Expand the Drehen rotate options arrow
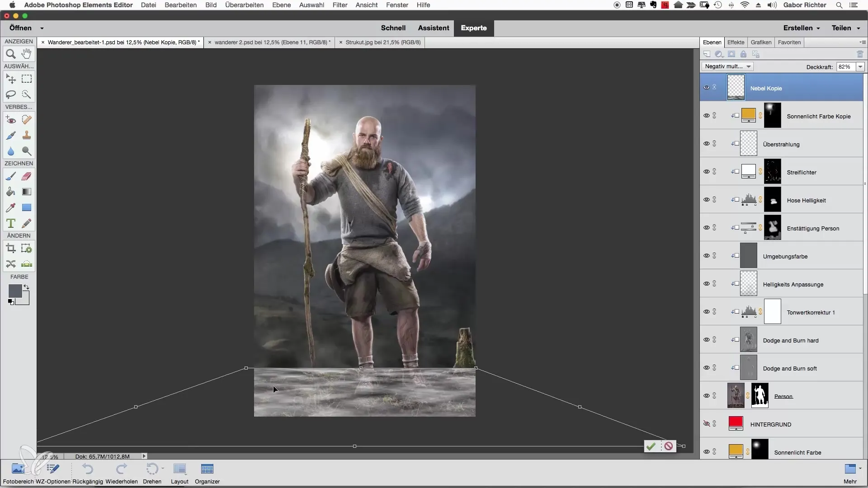This screenshot has height=488, width=868. [163, 469]
